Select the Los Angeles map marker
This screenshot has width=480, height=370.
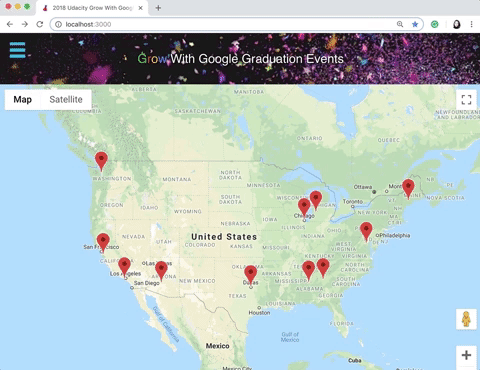coord(124,267)
